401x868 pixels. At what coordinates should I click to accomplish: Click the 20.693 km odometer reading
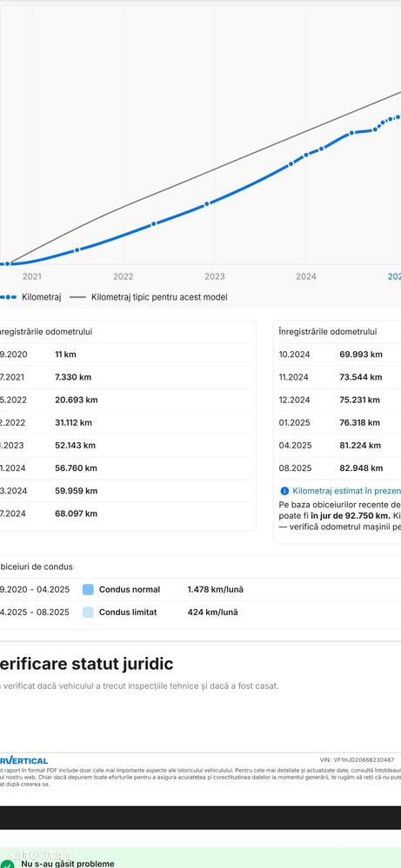pyautogui.click(x=76, y=400)
